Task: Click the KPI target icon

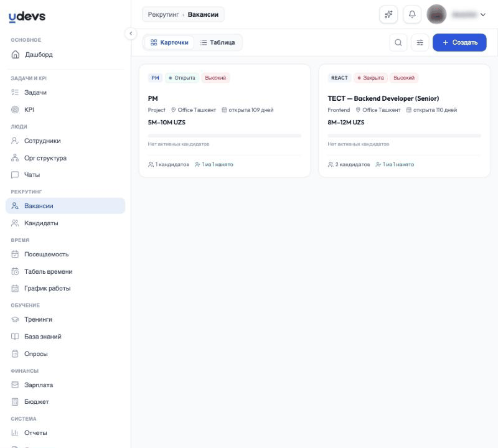Action: pos(15,110)
